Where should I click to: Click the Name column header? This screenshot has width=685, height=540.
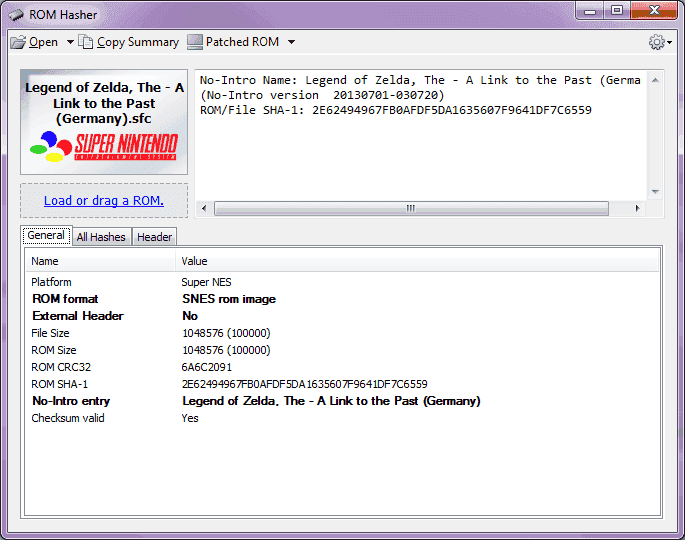[x=100, y=261]
